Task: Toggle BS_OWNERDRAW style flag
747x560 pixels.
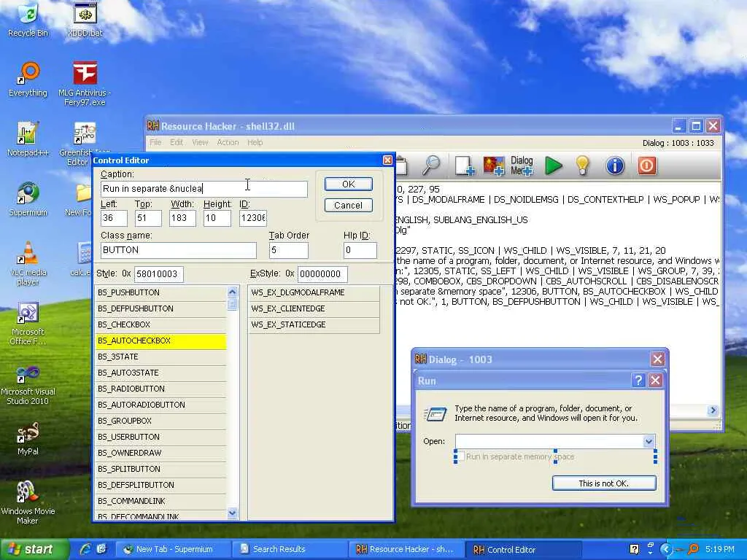Action: pyautogui.click(x=161, y=453)
